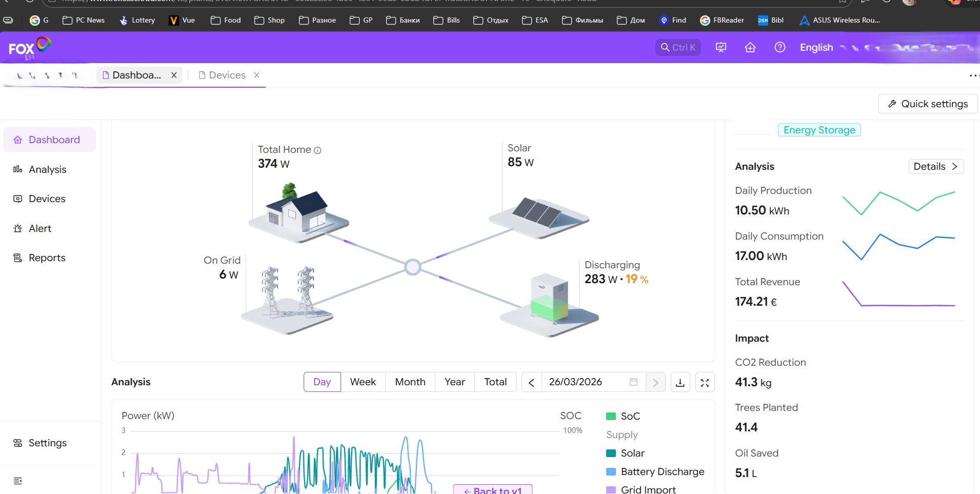Screen dimensions: 980x494
Task: Click the monitor screen icon in header
Action: coord(721,48)
